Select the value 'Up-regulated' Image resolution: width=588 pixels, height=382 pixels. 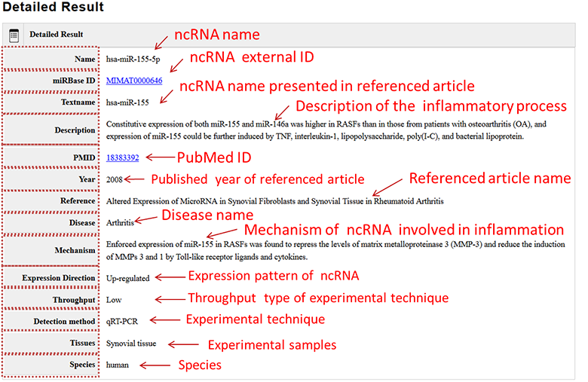tap(128, 279)
